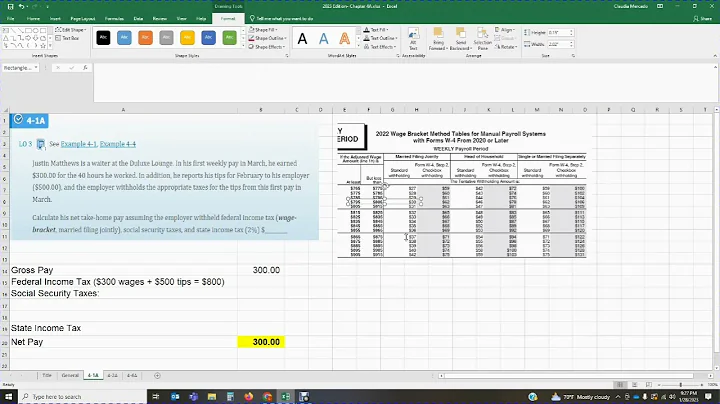Image resolution: width=720 pixels, height=404 pixels.
Task: Open the Name Box dropdown
Action: 36,67
